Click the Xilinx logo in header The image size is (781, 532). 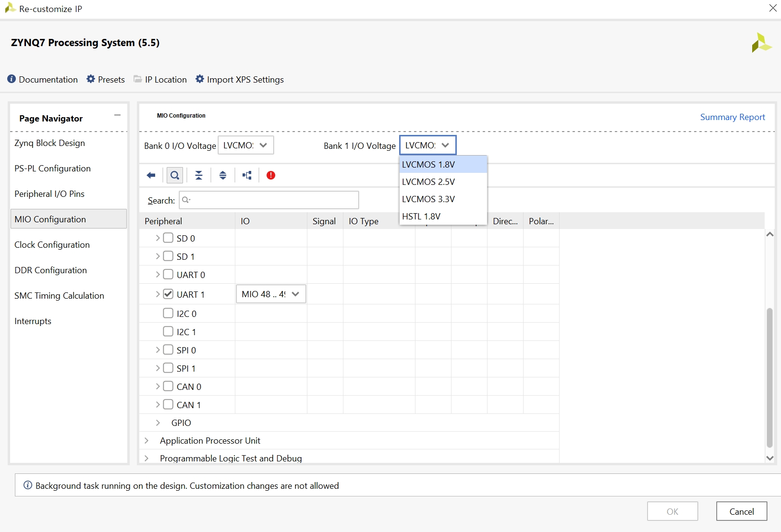pos(761,43)
